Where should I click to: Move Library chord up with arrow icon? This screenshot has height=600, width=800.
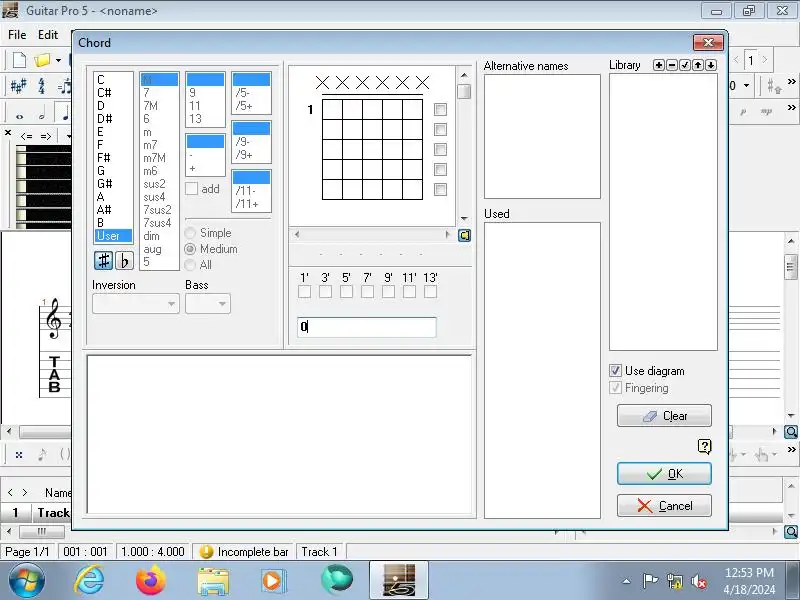tap(697, 65)
